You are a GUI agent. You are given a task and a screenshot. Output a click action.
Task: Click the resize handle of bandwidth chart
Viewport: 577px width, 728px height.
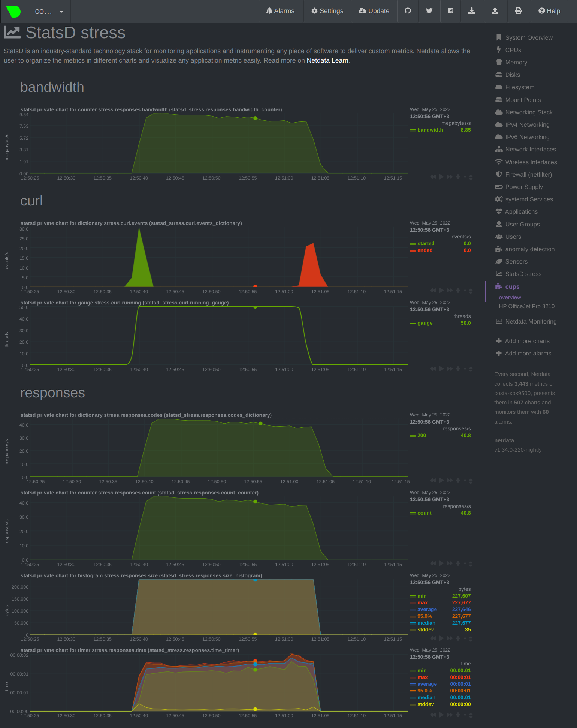pos(471,177)
